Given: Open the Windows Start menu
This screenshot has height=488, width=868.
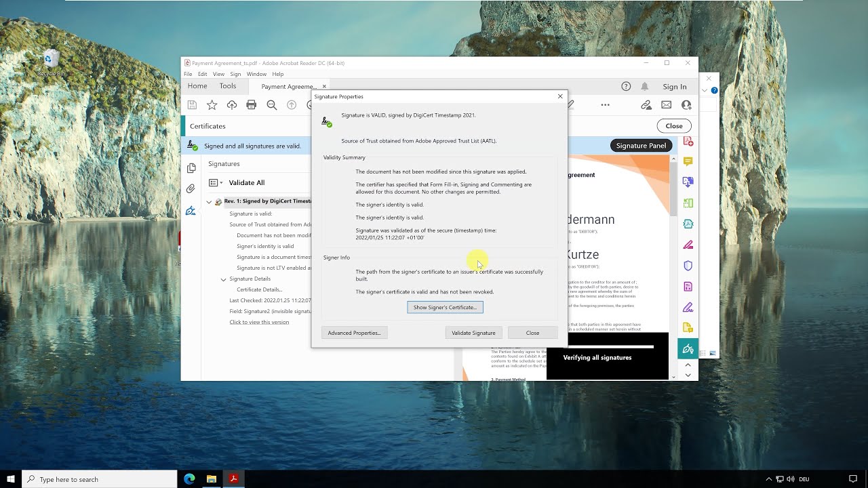Looking at the screenshot, I should pyautogui.click(x=11, y=479).
